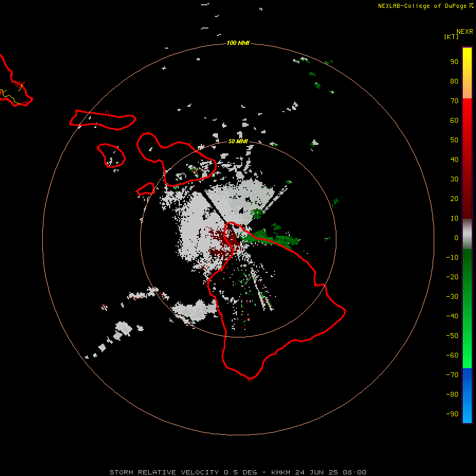Select the 70 value on velocity scale
This screenshot has width=476, height=476.
click(454, 101)
